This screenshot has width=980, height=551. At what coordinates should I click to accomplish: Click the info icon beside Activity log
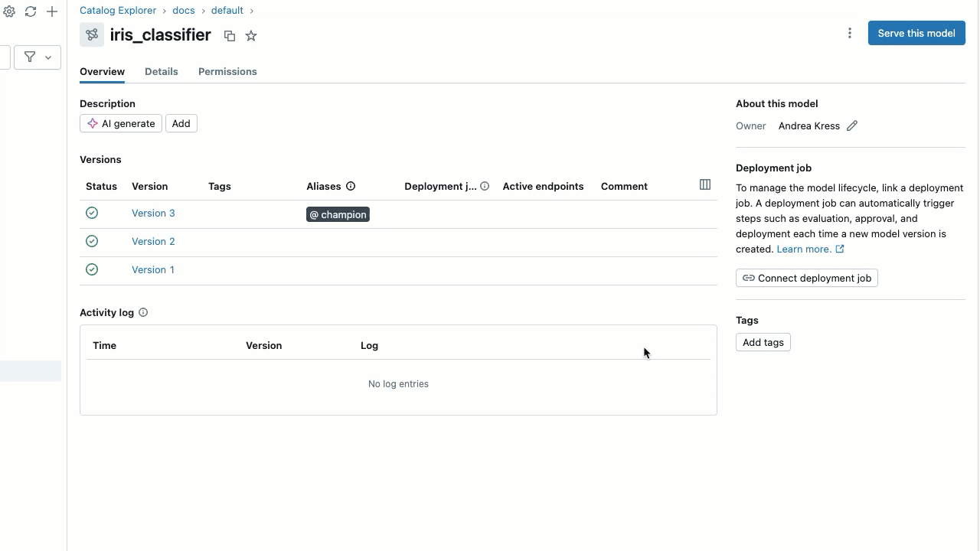pos(143,311)
